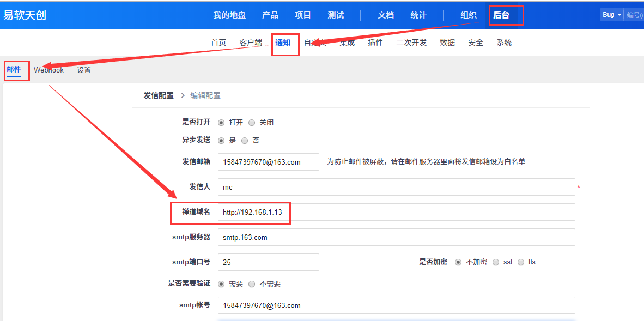The width and height of the screenshot is (644, 326).
Task: Select ssl encryption option
Action: point(496,262)
